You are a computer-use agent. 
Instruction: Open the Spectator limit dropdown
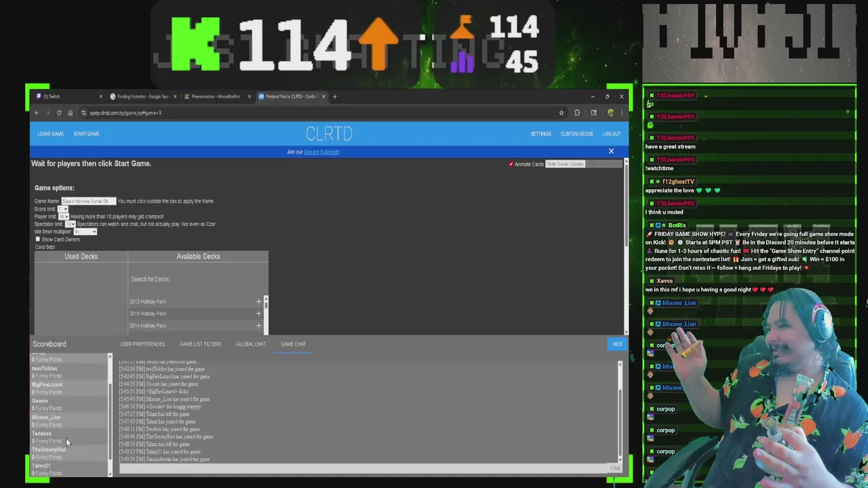pos(70,224)
